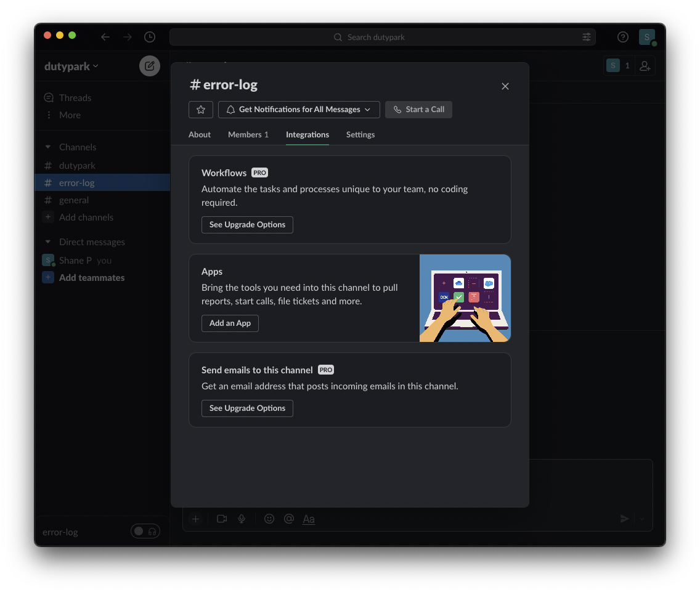
Task: Send the message
Action: point(625,519)
